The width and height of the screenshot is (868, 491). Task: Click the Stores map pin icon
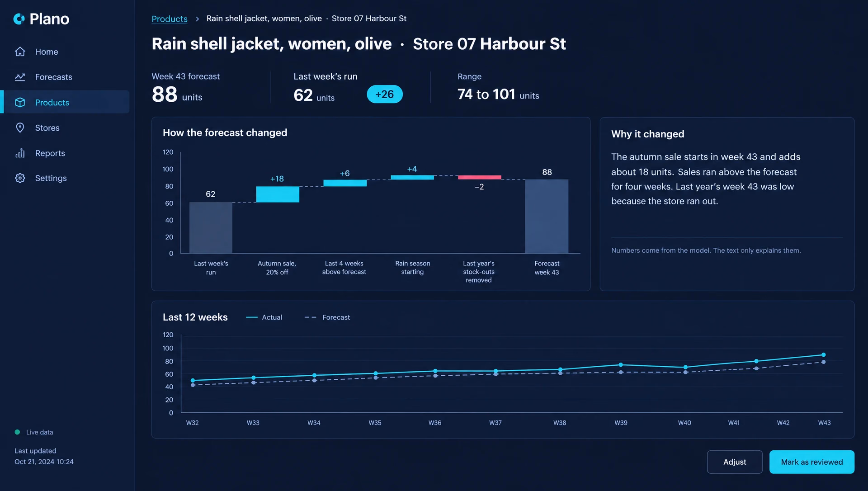click(20, 127)
